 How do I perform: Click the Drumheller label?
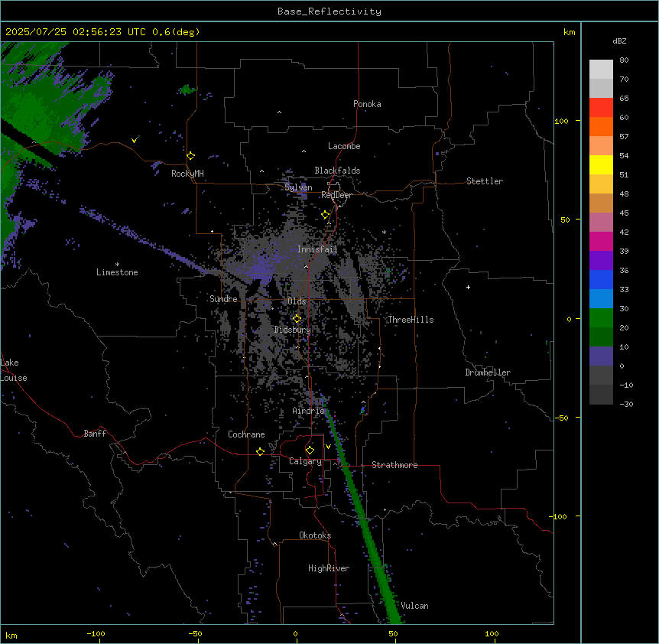click(x=488, y=372)
